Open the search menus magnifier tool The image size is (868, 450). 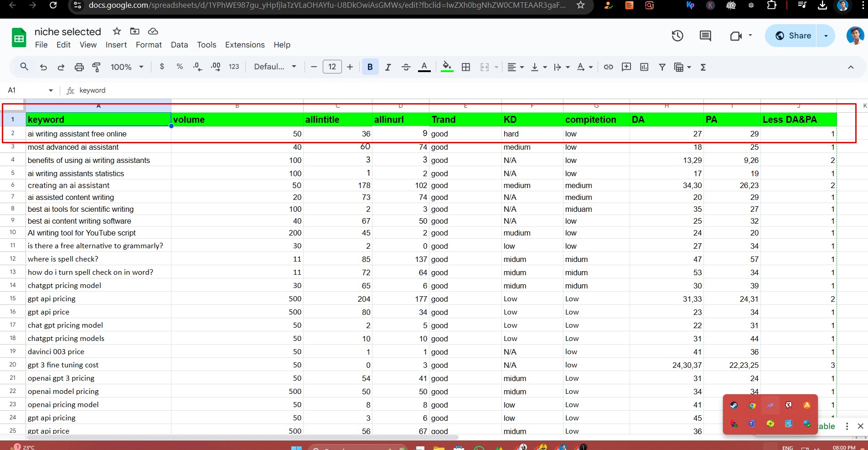click(24, 67)
